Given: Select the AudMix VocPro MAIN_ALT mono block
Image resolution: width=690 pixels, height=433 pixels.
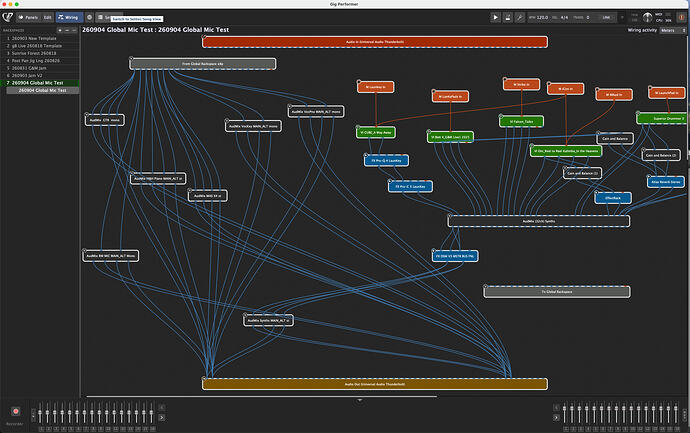Looking at the screenshot, I should (316, 112).
